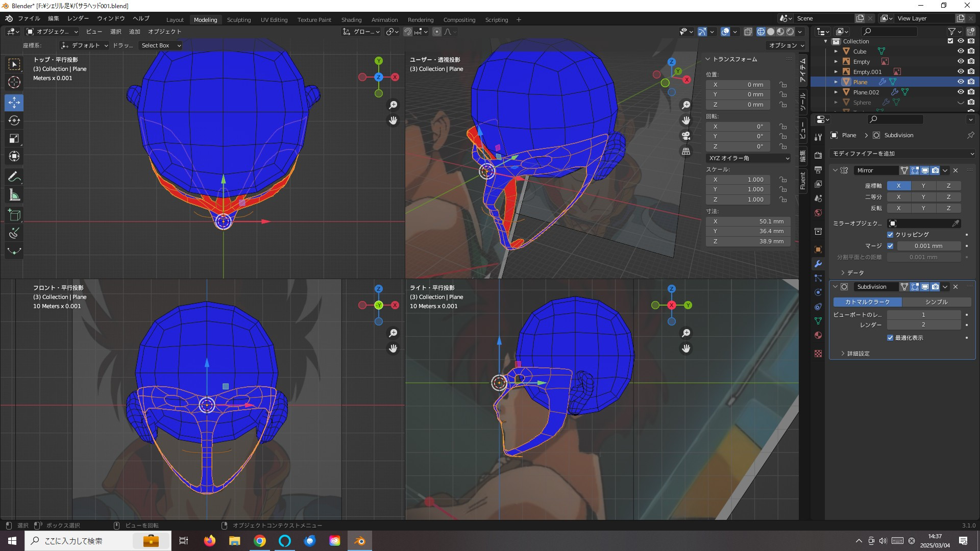Select the Add Cube tool

tap(14, 215)
